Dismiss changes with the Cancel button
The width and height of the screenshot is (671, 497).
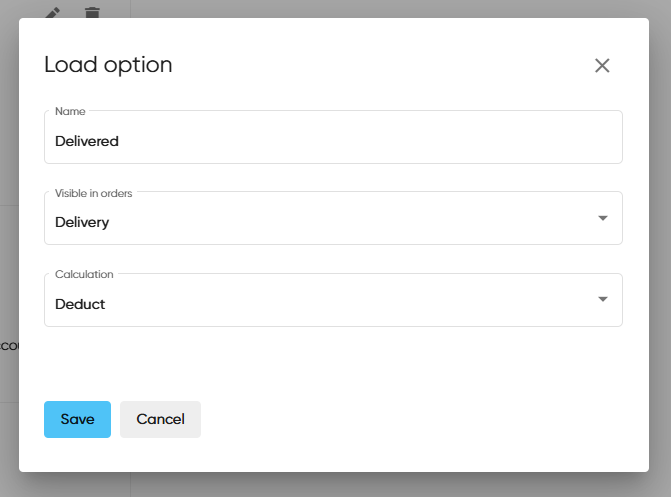pos(160,419)
